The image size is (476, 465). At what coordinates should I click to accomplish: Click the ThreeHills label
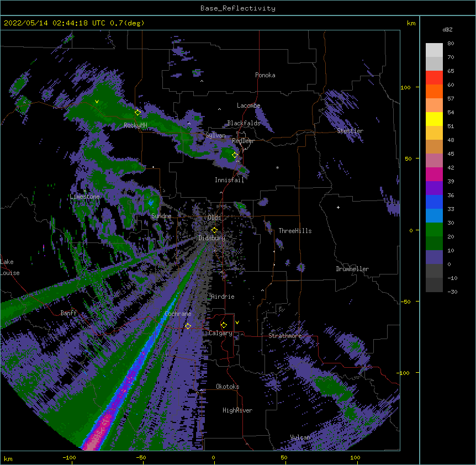[x=295, y=231]
